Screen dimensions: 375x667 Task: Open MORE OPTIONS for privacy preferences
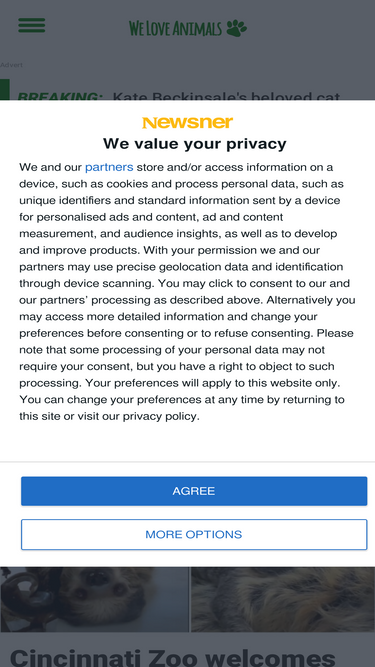(x=194, y=534)
